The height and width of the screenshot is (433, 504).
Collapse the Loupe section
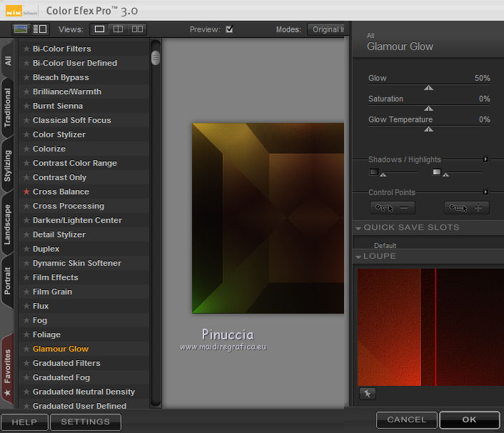[x=358, y=257]
